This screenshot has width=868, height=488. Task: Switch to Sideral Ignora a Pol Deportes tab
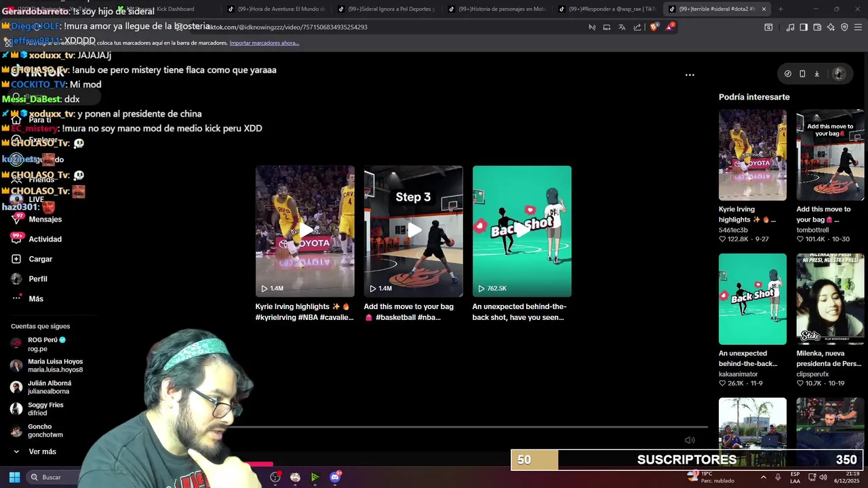point(385,9)
